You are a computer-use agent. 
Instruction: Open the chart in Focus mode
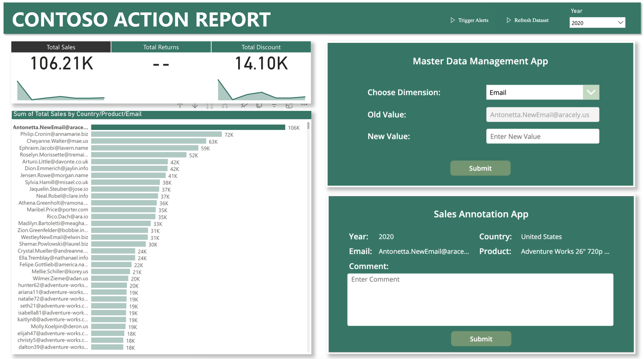pos(289,106)
